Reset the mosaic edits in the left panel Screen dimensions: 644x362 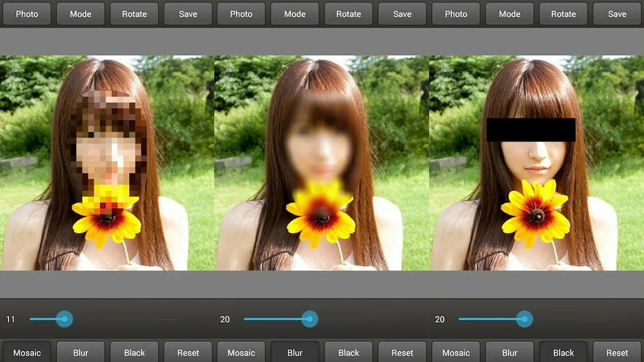[x=188, y=352]
